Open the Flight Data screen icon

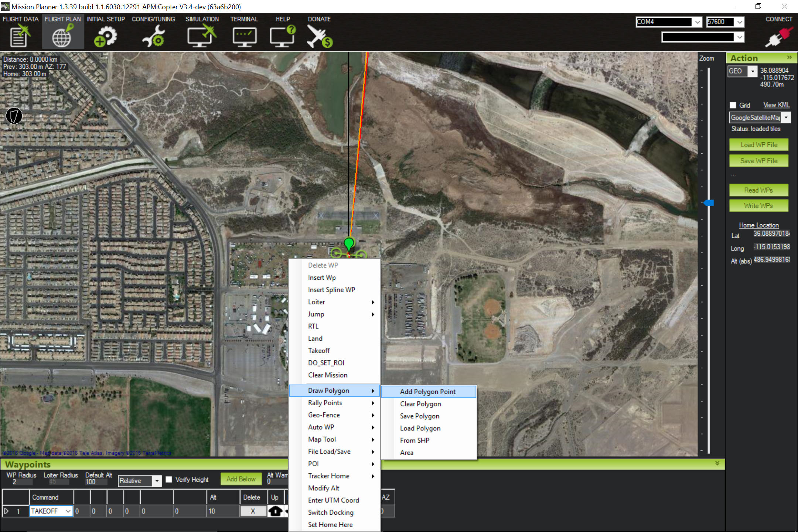[x=20, y=36]
